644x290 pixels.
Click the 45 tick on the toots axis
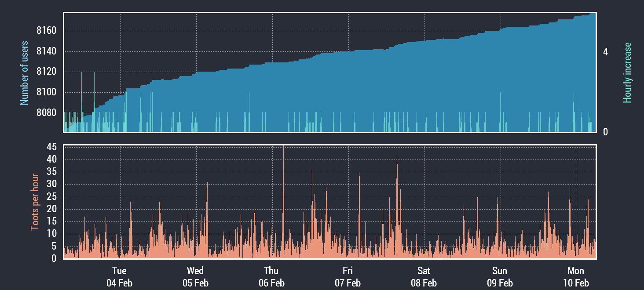click(51, 147)
